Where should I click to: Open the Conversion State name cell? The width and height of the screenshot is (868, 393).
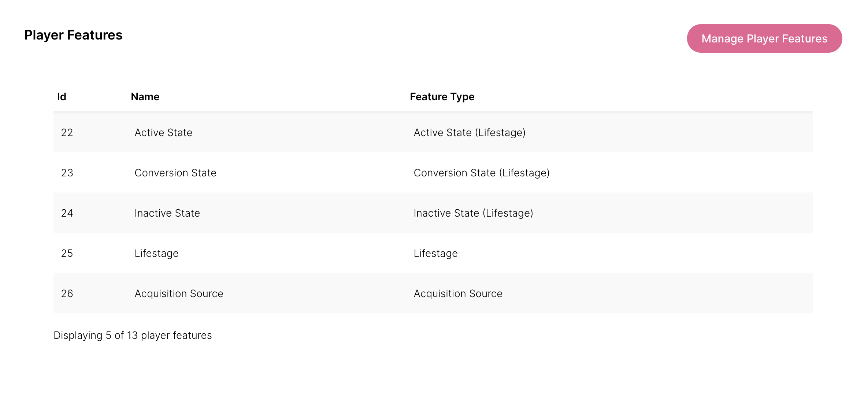click(x=175, y=173)
